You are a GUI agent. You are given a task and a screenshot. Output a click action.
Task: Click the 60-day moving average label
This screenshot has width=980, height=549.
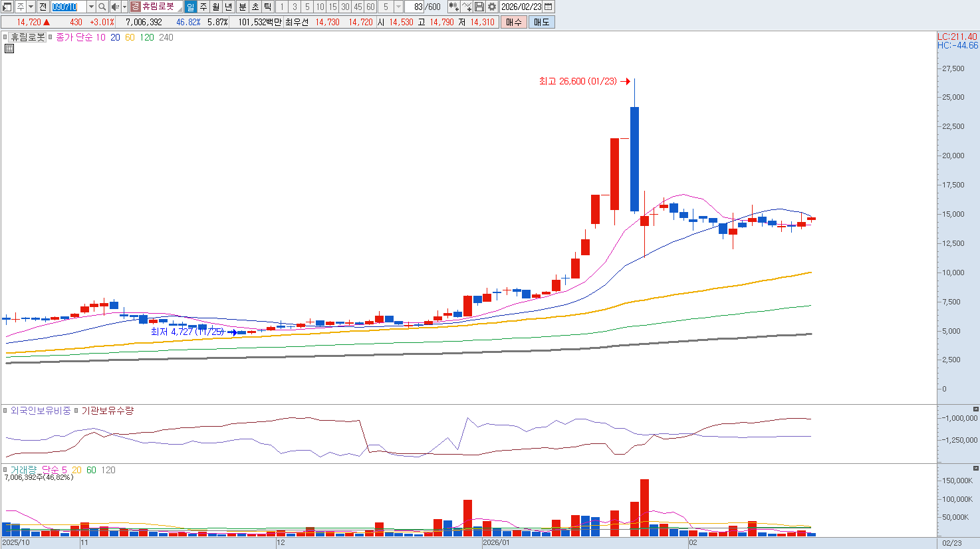130,37
